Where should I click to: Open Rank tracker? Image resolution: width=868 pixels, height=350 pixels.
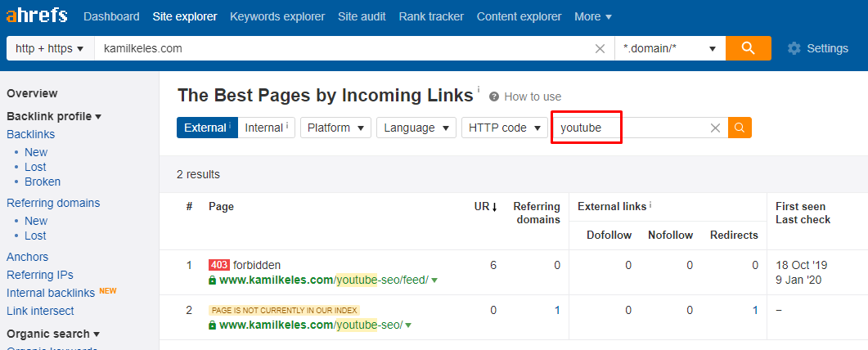[x=431, y=16]
